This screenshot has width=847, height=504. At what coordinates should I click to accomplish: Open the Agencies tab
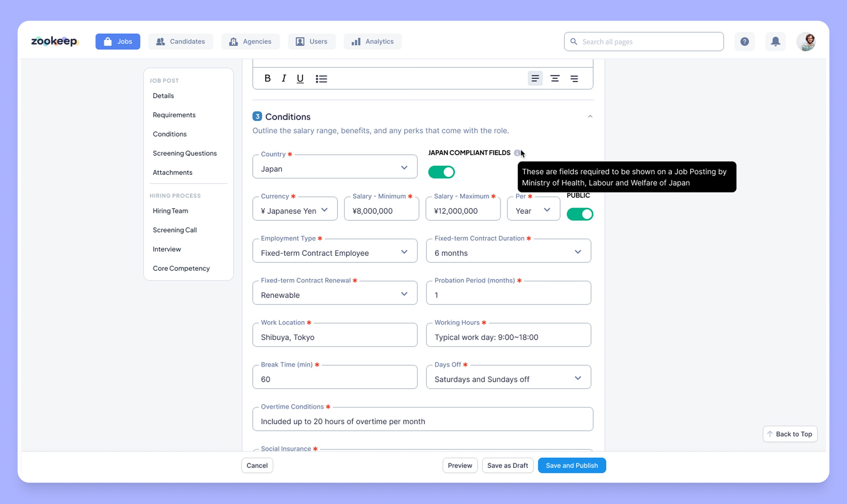250,42
